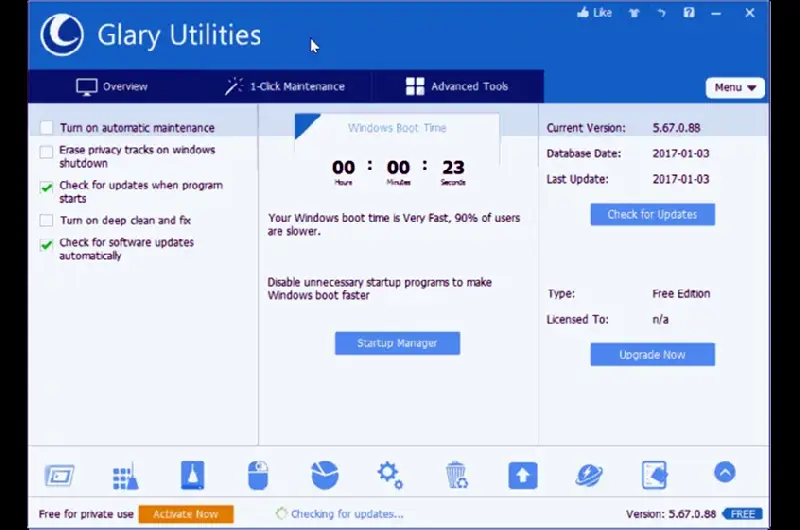Viewport: 800px width, 530px height.
Task: Expand the bottom toolbar with the up-chevron
Action: 724,472
